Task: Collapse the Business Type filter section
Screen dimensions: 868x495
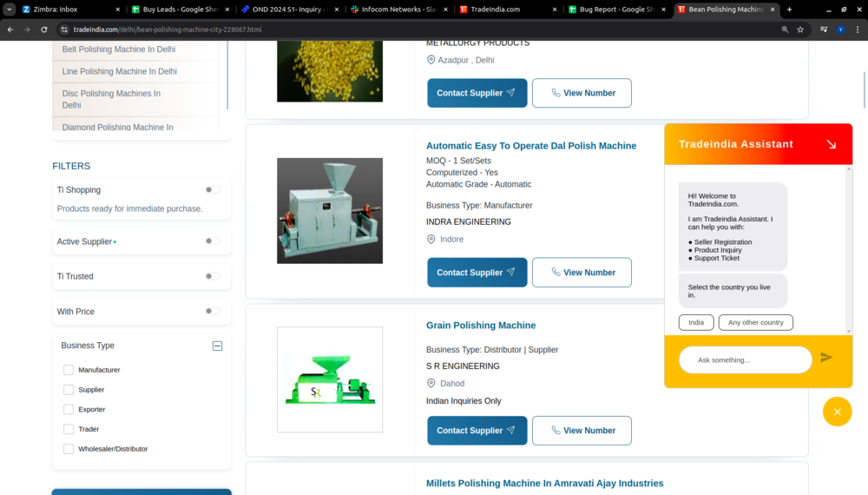Action: [x=217, y=346]
